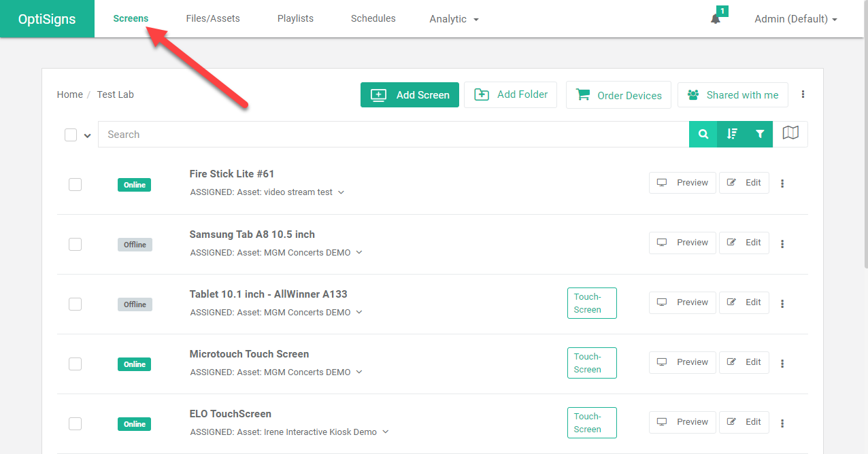Click the Add Screen button
The image size is (868, 454).
click(x=410, y=95)
